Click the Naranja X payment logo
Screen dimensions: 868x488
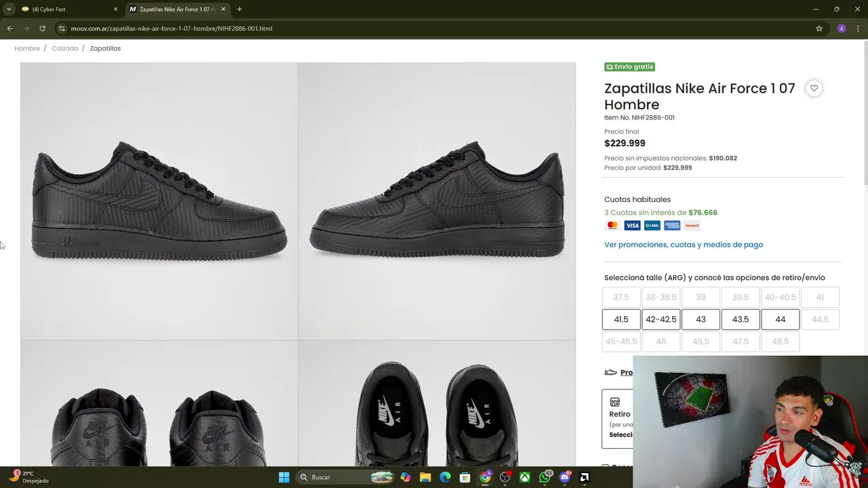[692, 226]
